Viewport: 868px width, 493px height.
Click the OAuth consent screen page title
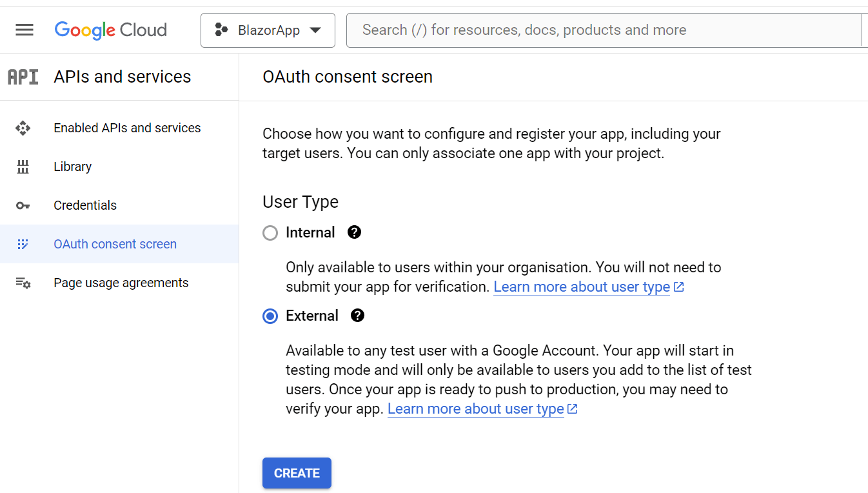348,77
